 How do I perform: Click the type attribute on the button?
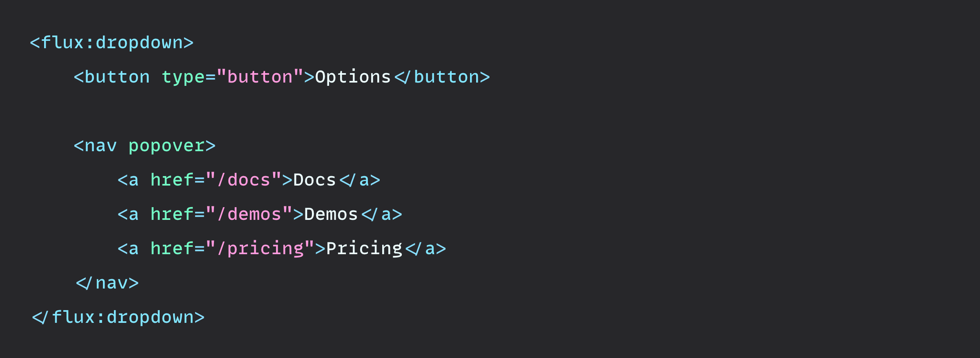click(x=183, y=77)
